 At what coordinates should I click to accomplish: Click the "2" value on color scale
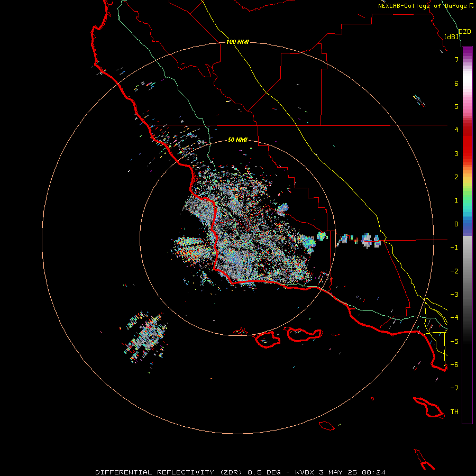(x=456, y=177)
